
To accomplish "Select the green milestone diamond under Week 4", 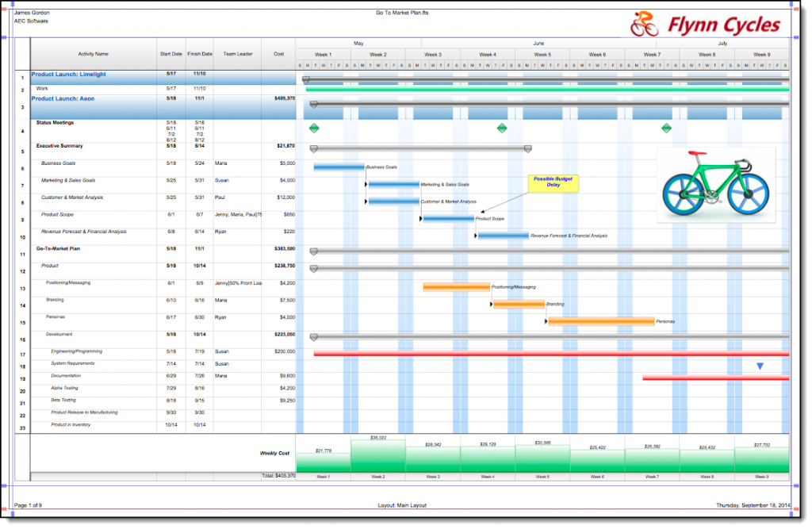I will pos(501,128).
